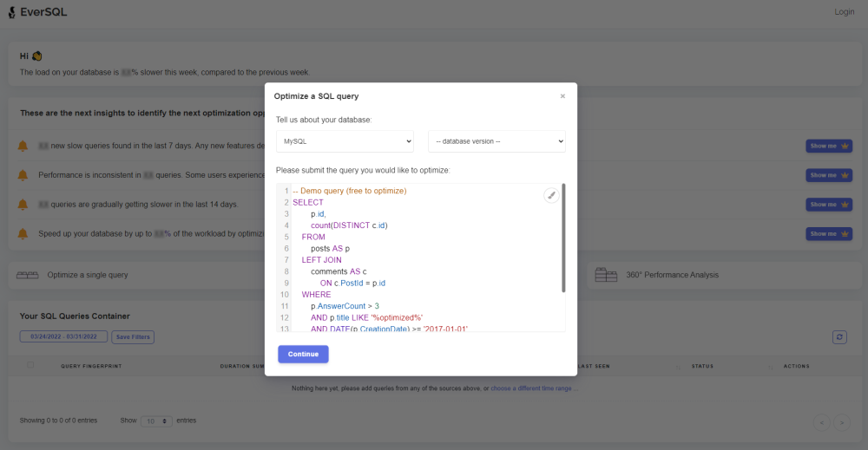Click the Optimize a single query icon
This screenshot has width=868, height=450.
point(29,275)
